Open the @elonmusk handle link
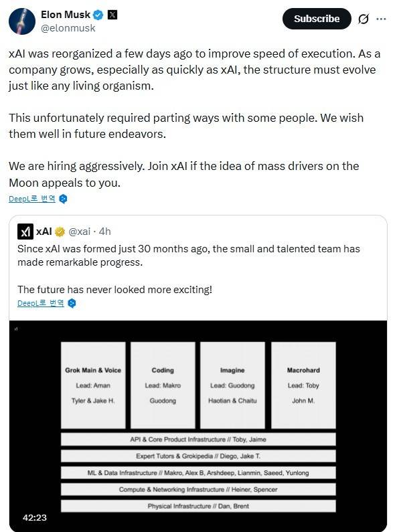This screenshot has height=532, width=397. point(68,28)
